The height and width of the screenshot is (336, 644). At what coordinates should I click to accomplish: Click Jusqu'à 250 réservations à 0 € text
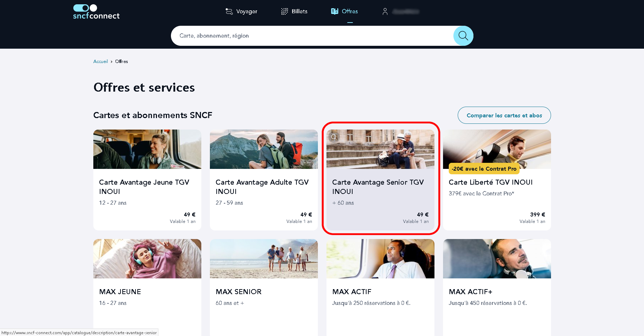(371, 303)
